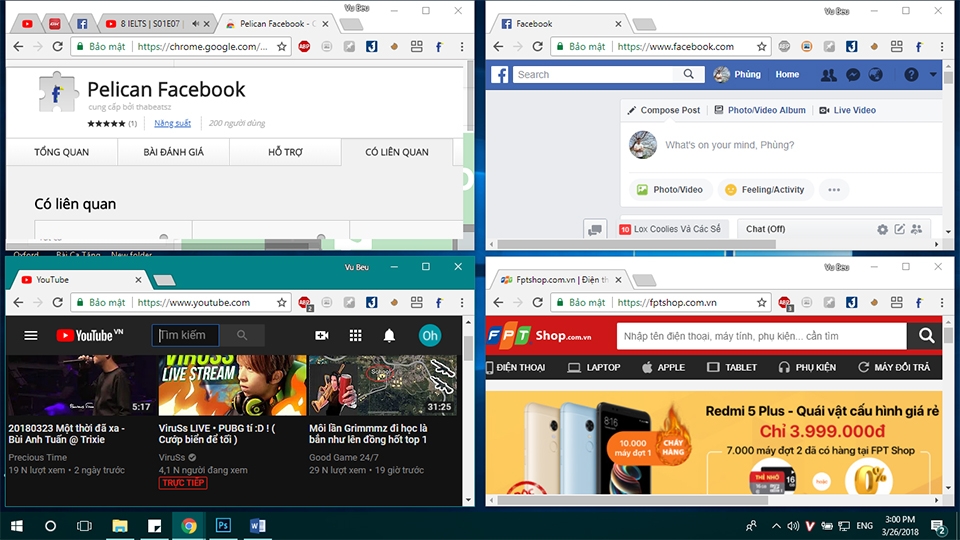Open MÁY ĐỔI TRẢ menu on FPT Shop

click(x=894, y=367)
